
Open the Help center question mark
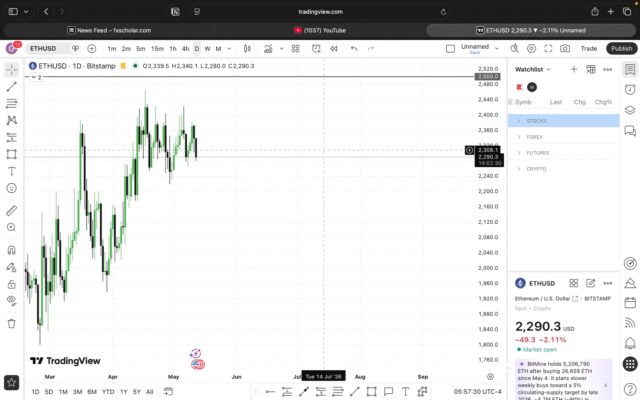pyautogui.click(x=630, y=389)
